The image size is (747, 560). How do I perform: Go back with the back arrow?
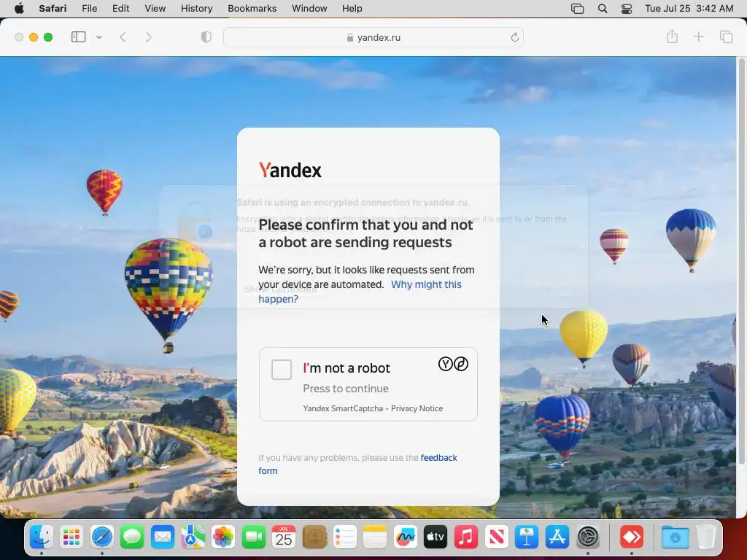tap(123, 37)
